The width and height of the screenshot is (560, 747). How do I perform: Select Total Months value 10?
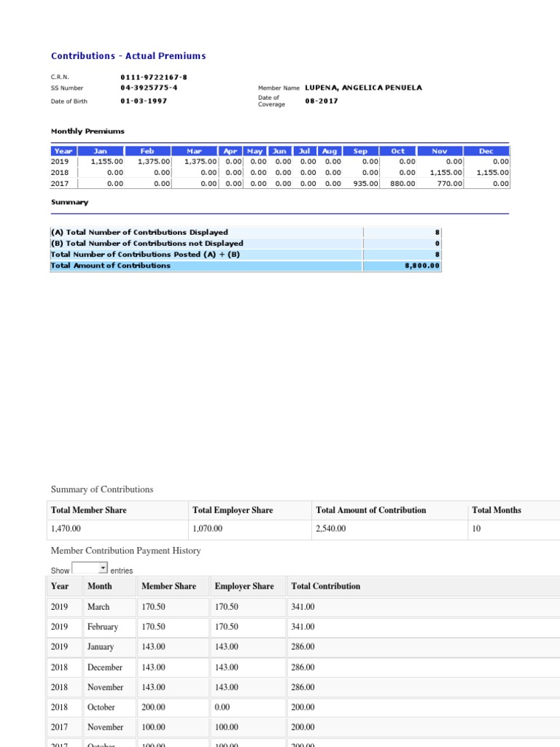click(476, 528)
